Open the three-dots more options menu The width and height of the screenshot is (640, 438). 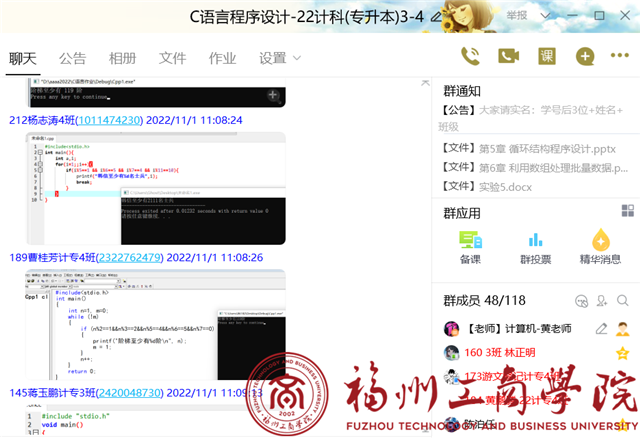pos(620,57)
